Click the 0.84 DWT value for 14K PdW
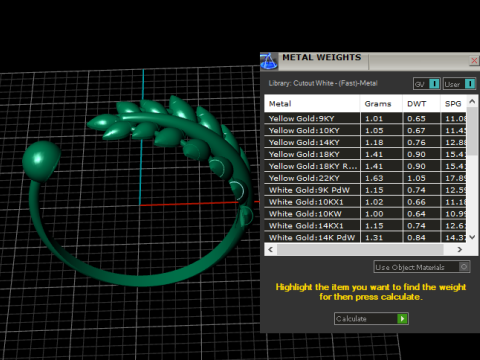480x360 pixels. pyautogui.click(x=416, y=238)
